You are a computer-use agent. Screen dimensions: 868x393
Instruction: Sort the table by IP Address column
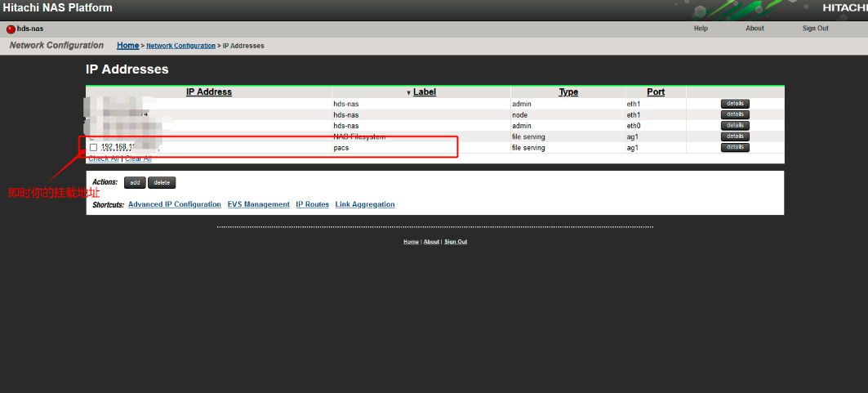pyautogui.click(x=209, y=92)
